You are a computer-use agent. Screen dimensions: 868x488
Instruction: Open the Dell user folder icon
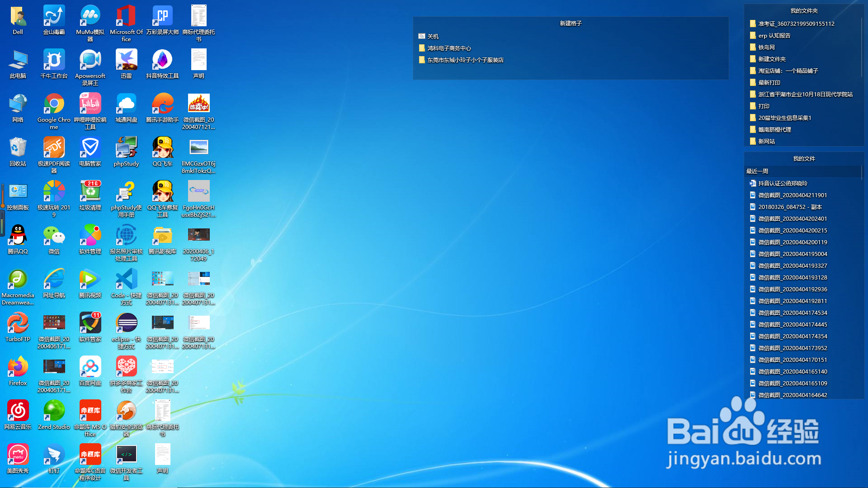[18, 16]
